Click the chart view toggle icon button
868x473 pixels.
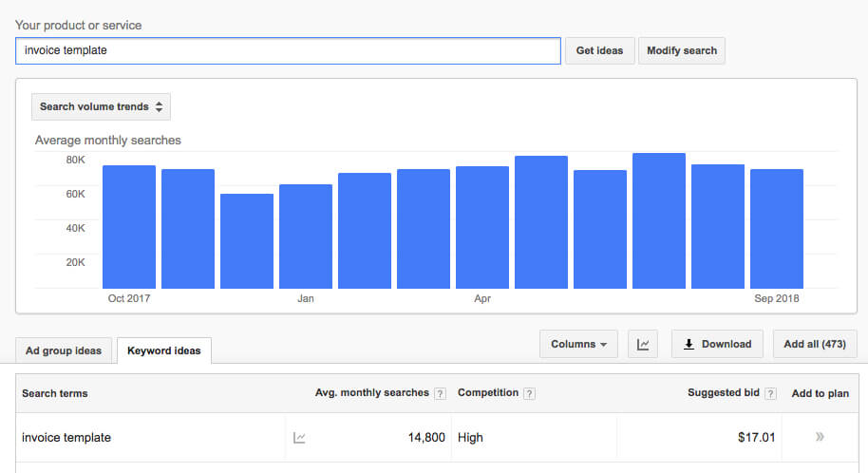click(643, 344)
